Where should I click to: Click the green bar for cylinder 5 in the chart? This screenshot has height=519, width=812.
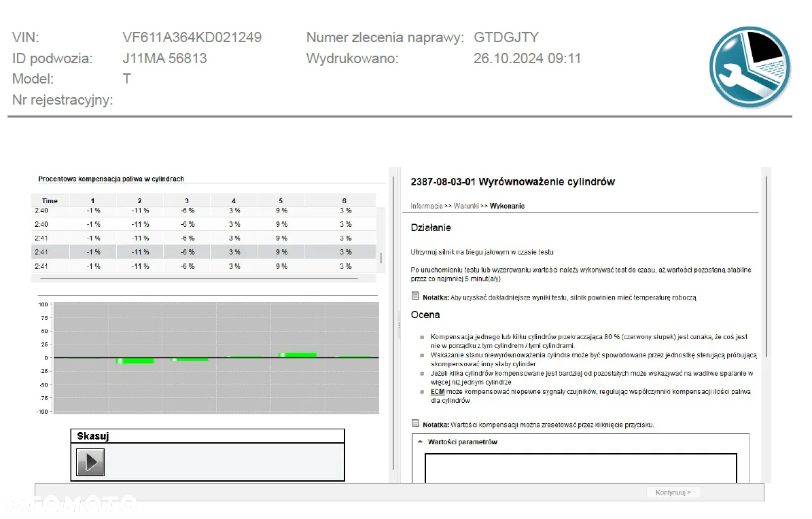pyautogui.click(x=297, y=355)
